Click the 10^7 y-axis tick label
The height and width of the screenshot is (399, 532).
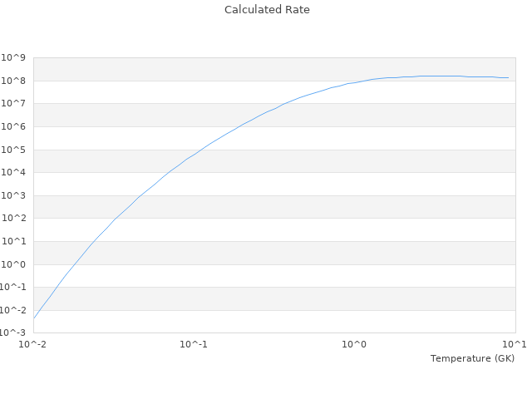14,104
